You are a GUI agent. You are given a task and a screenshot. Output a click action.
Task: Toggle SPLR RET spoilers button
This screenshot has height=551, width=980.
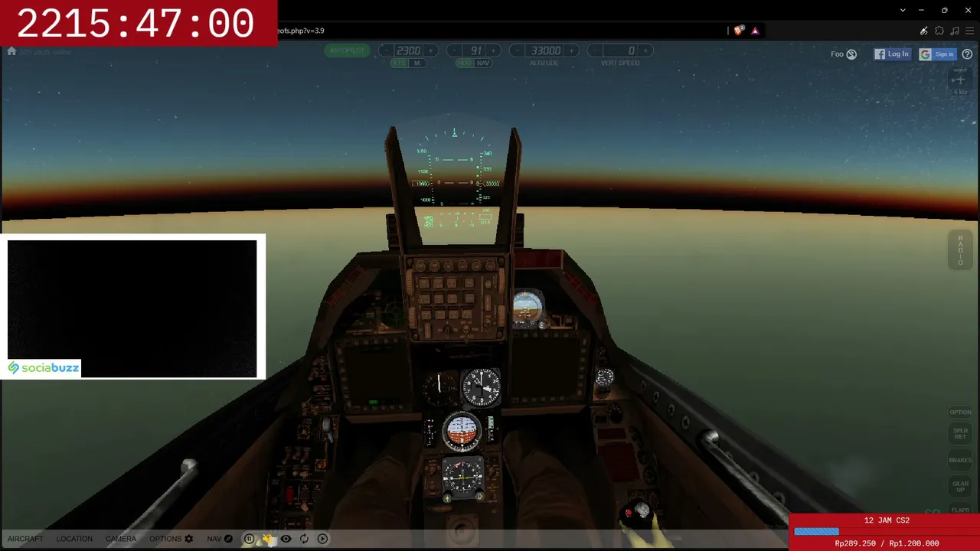pos(960,434)
